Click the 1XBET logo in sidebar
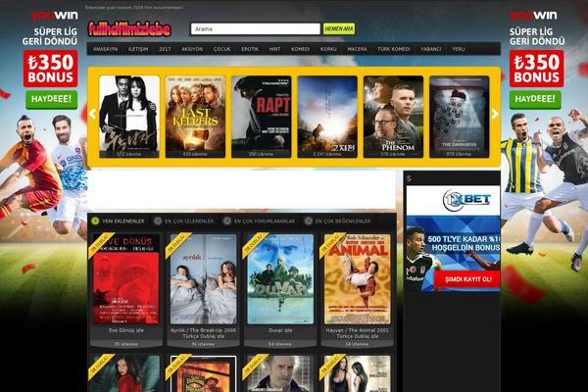This screenshot has width=588, height=392. point(466,200)
